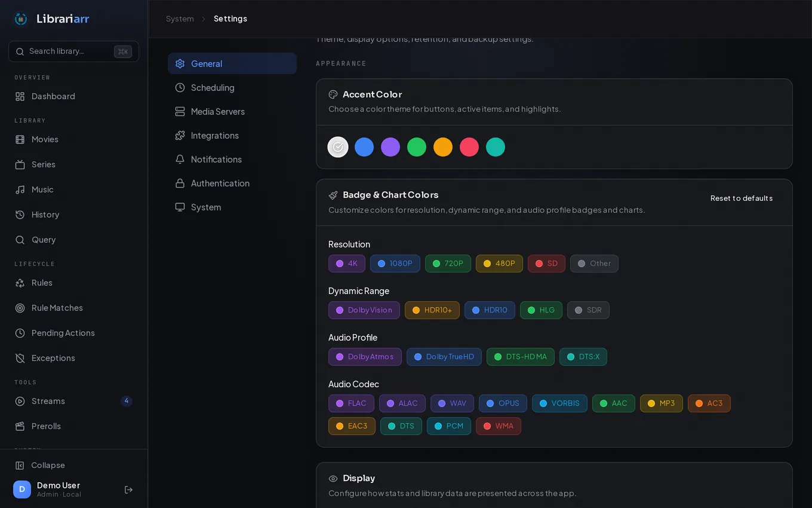
Task: Click the Integrations puzzle icon
Action: pos(180,135)
